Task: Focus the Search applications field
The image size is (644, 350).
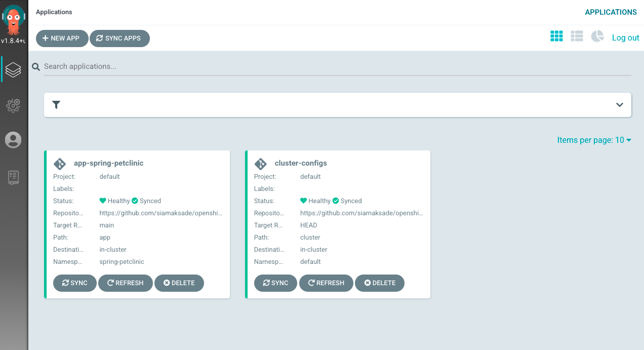Action: tap(337, 67)
